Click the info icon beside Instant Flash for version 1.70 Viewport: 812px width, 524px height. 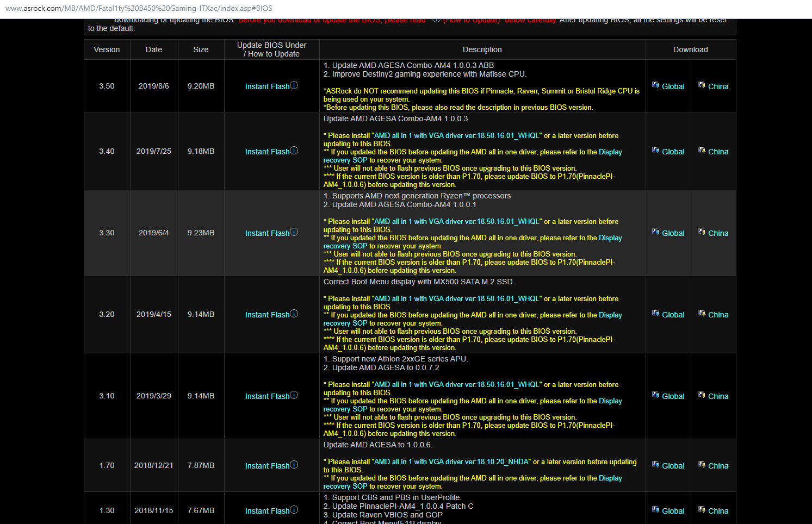click(x=294, y=465)
